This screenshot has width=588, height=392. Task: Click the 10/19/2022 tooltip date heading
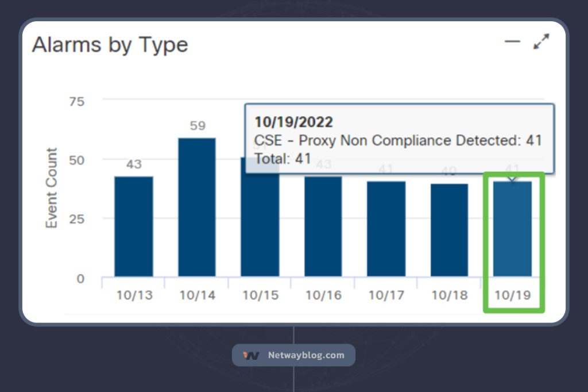pos(293,122)
